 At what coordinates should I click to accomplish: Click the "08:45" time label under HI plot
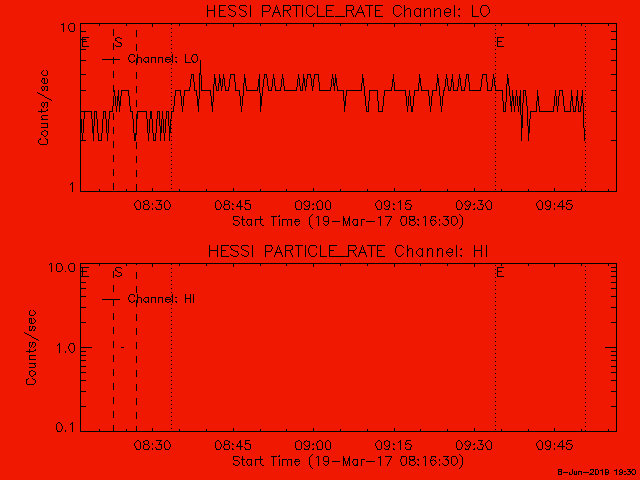233,445
